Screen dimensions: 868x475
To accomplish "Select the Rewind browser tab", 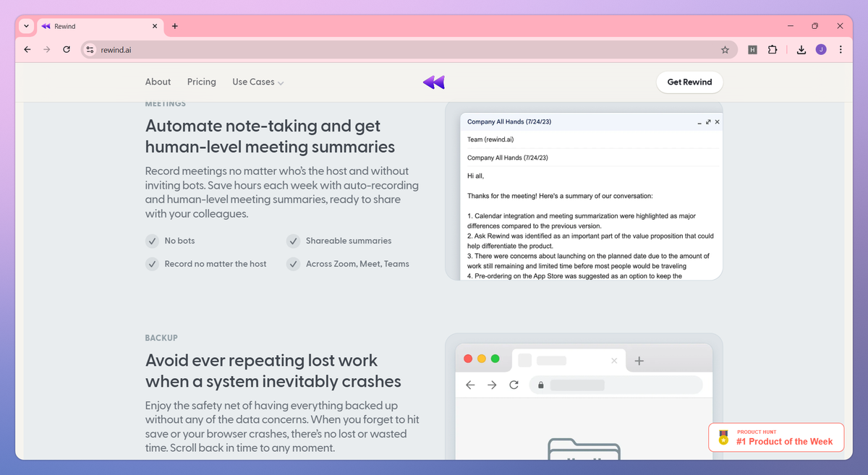I will (99, 26).
